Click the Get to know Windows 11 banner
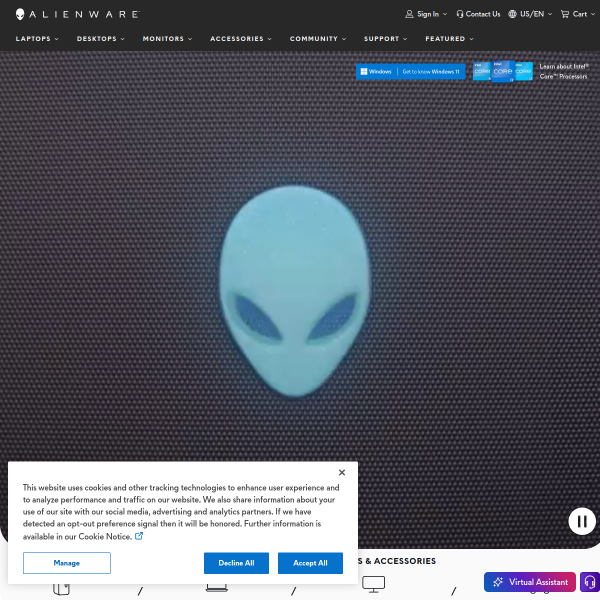This screenshot has height=600, width=600. [411, 72]
